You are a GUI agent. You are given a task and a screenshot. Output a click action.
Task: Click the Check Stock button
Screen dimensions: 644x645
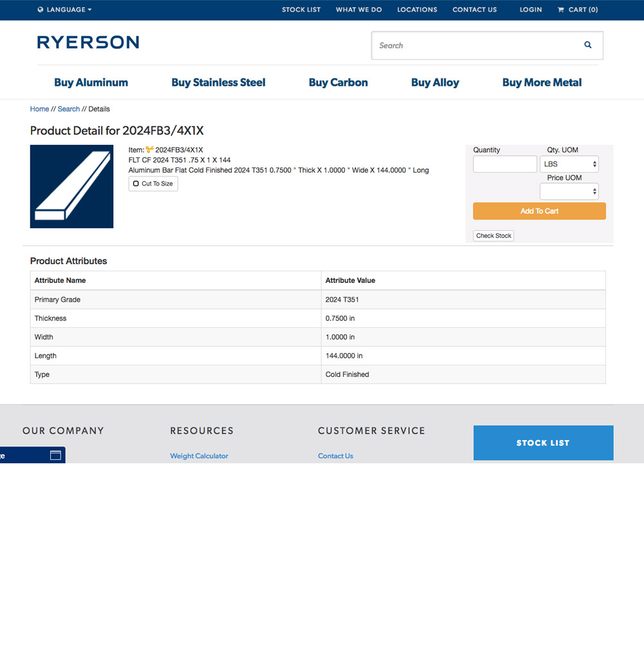point(493,236)
